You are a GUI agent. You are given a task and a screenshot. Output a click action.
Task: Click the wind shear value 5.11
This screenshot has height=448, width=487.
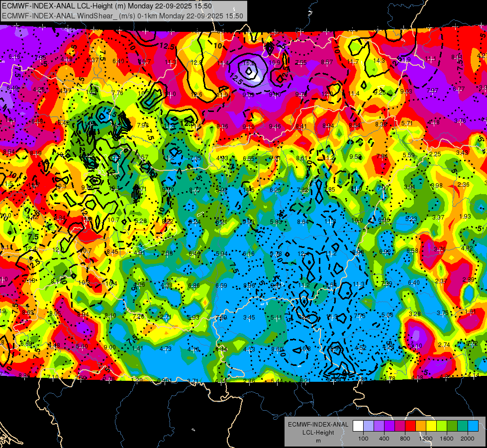276,318
